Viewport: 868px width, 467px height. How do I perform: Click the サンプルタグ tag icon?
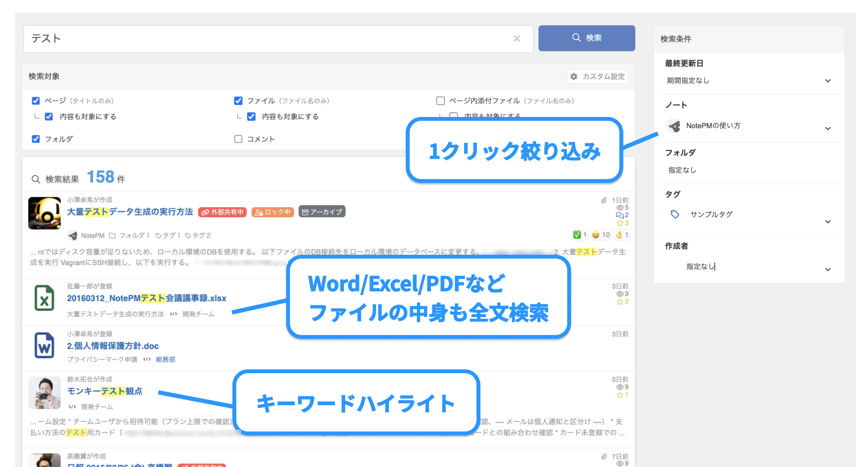click(x=675, y=214)
